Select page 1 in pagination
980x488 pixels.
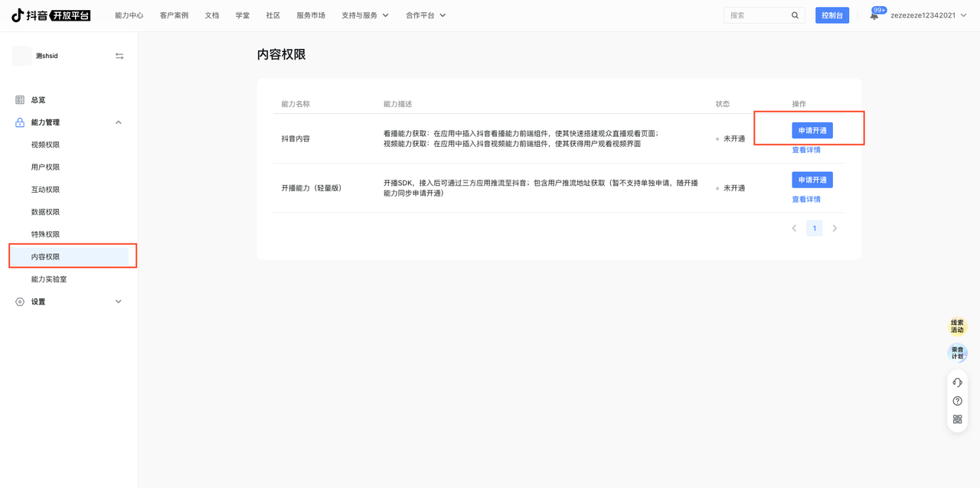(815, 228)
